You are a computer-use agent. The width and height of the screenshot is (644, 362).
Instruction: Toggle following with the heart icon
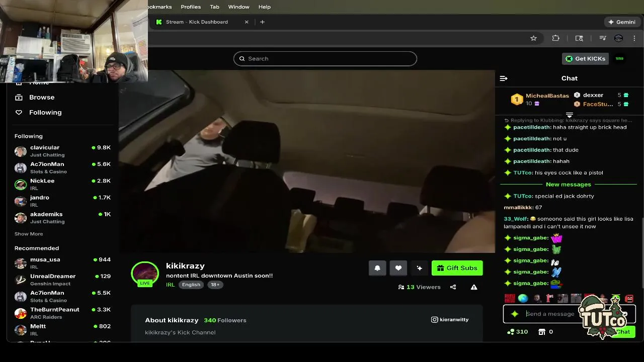coord(398,268)
